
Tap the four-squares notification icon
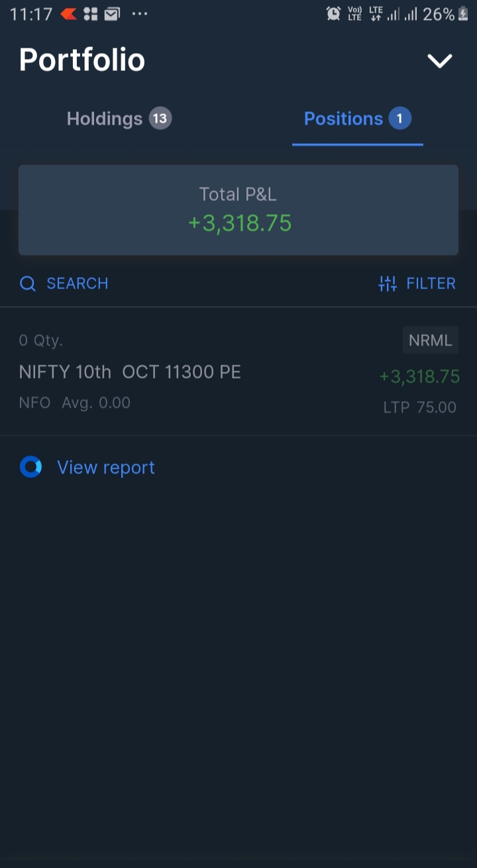pyautogui.click(x=91, y=14)
